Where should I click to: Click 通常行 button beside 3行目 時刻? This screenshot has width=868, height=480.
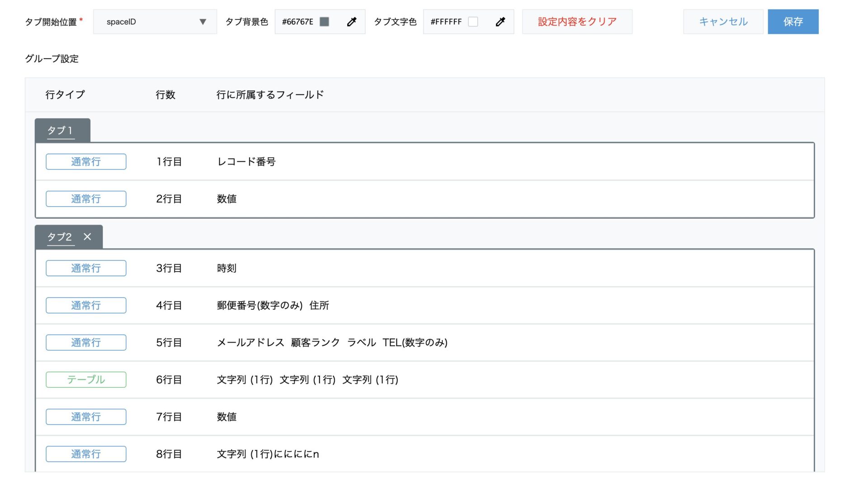85,268
